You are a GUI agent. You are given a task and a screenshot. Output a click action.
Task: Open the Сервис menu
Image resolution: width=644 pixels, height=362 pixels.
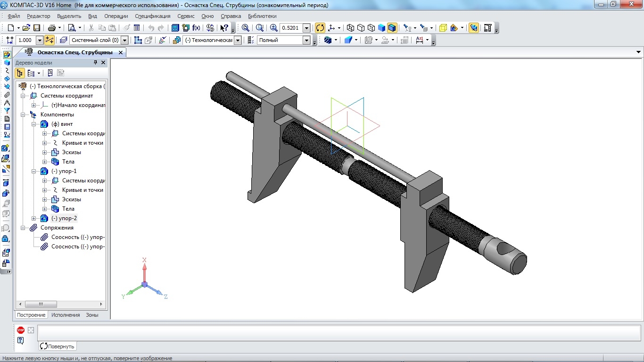pos(186,16)
